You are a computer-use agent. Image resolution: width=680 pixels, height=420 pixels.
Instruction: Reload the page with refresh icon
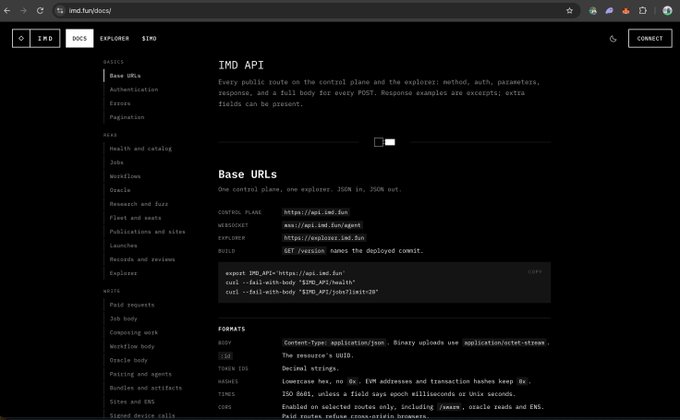40,10
